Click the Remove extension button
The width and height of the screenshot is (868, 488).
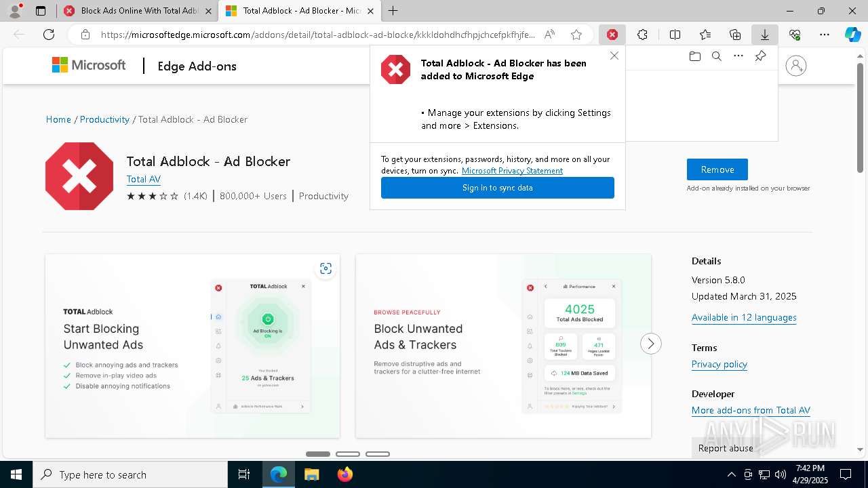tap(717, 169)
